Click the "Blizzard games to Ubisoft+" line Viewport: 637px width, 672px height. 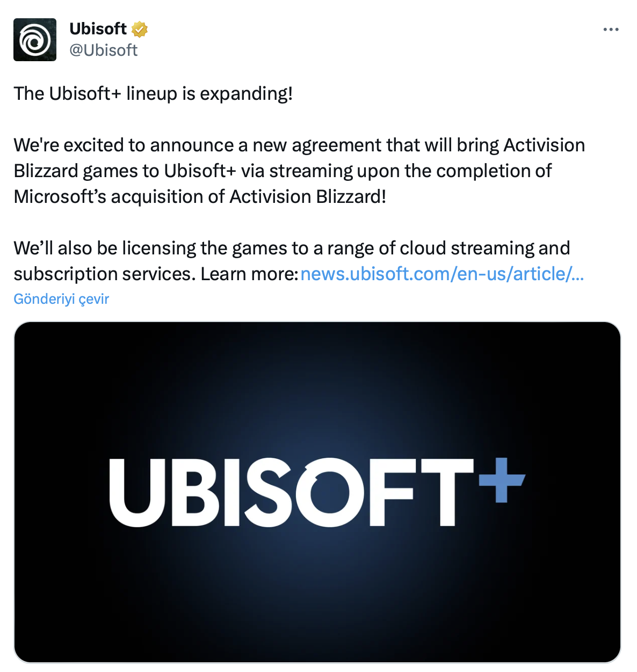(283, 171)
